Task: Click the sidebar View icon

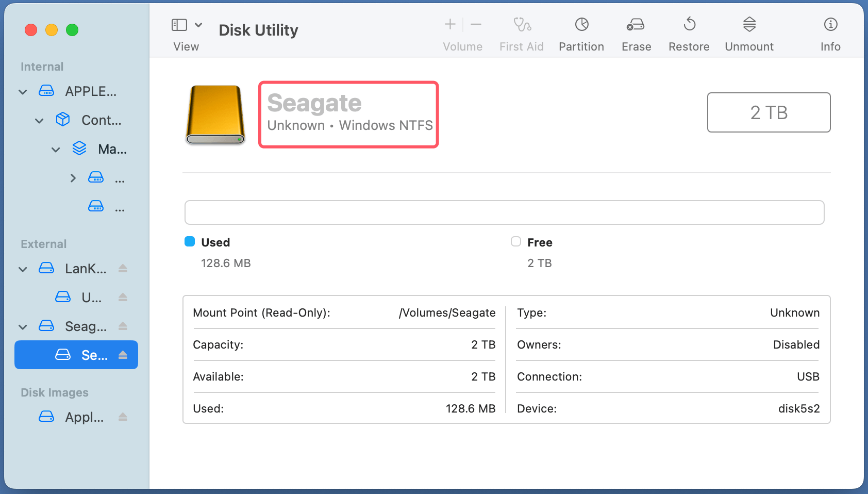Action: click(x=179, y=24)
